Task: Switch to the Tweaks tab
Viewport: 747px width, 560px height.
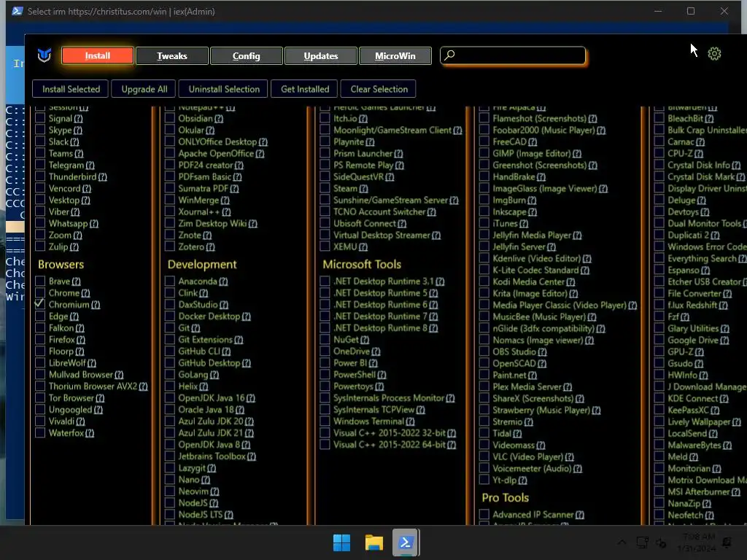Action: coord(172,55)
